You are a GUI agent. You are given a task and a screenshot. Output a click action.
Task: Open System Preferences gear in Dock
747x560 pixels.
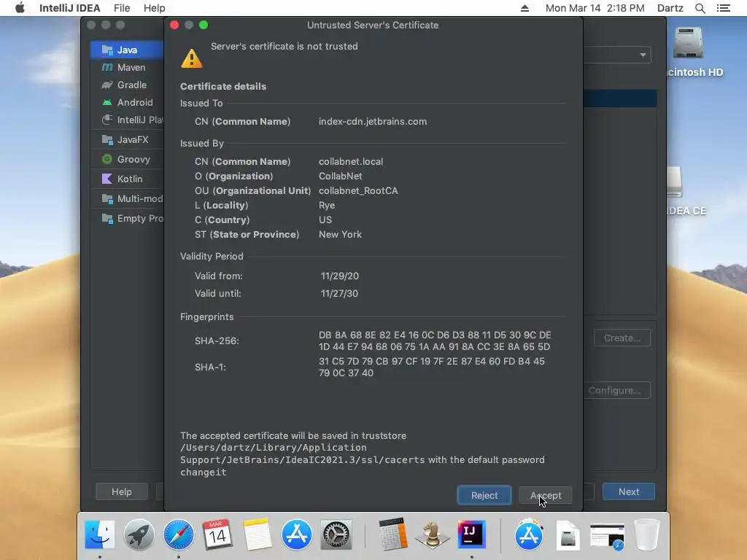click(336, 534)
